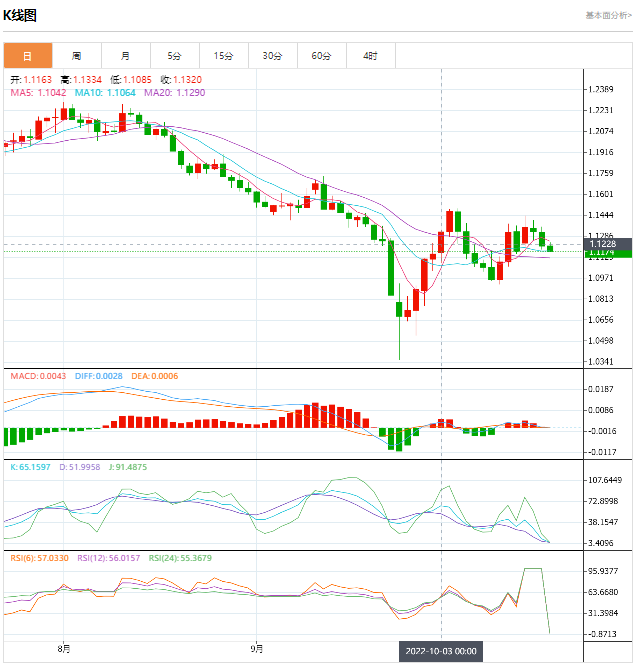Click the 开: 1.1163 open price
Image resolution: width=633 pixels, height=665 pixels.
(x=31, y=80)
